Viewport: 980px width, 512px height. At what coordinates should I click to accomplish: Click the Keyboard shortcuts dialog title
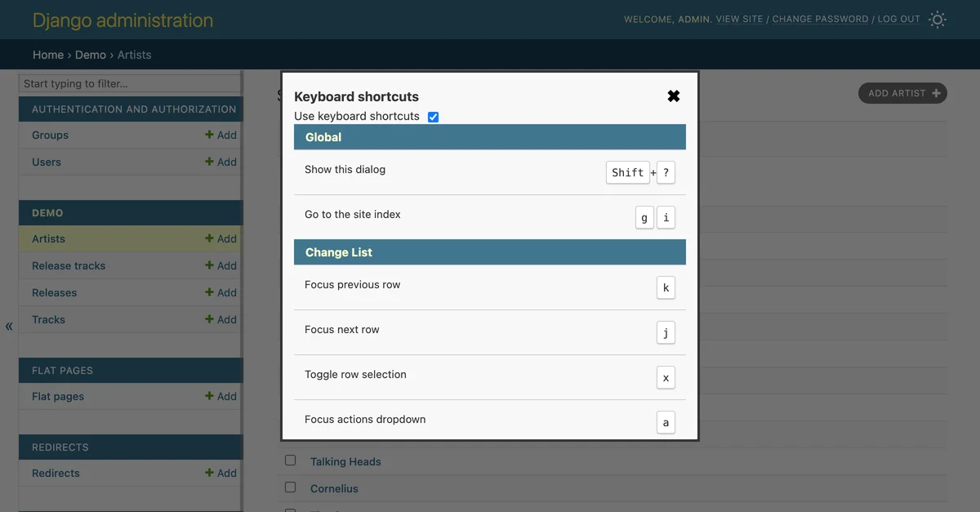(356, 96)
